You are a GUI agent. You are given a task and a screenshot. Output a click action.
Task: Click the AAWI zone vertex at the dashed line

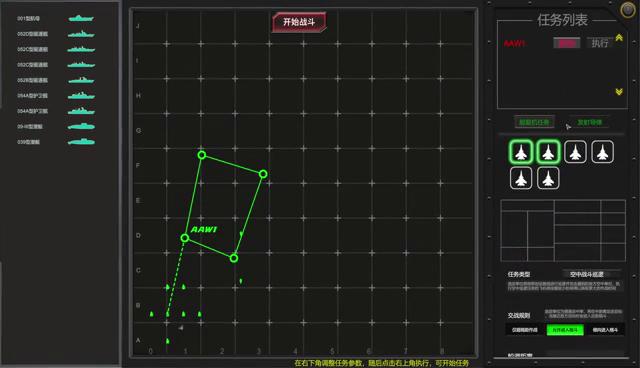(185, 238)
